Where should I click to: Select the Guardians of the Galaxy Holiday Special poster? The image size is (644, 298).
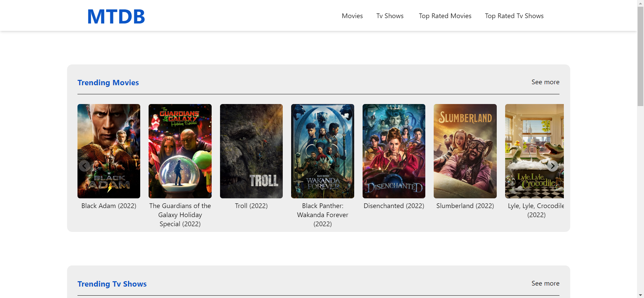[x=180, y=151]
